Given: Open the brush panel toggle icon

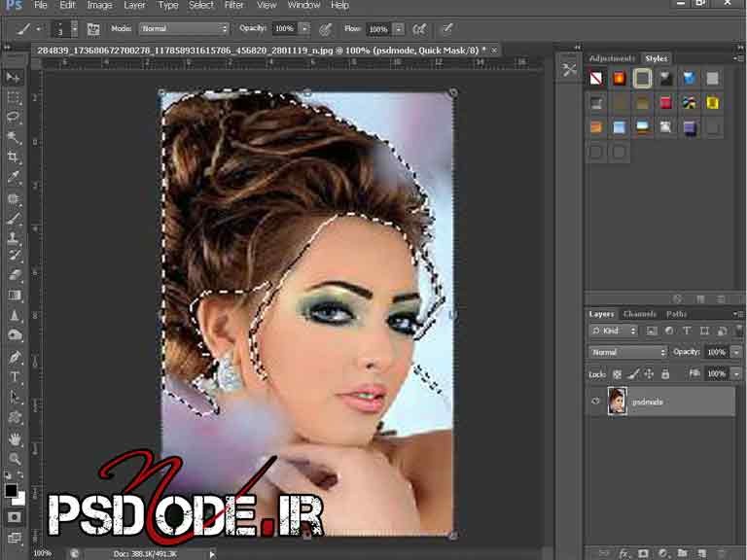Looking at the screenshot, I should pos(93,29).
